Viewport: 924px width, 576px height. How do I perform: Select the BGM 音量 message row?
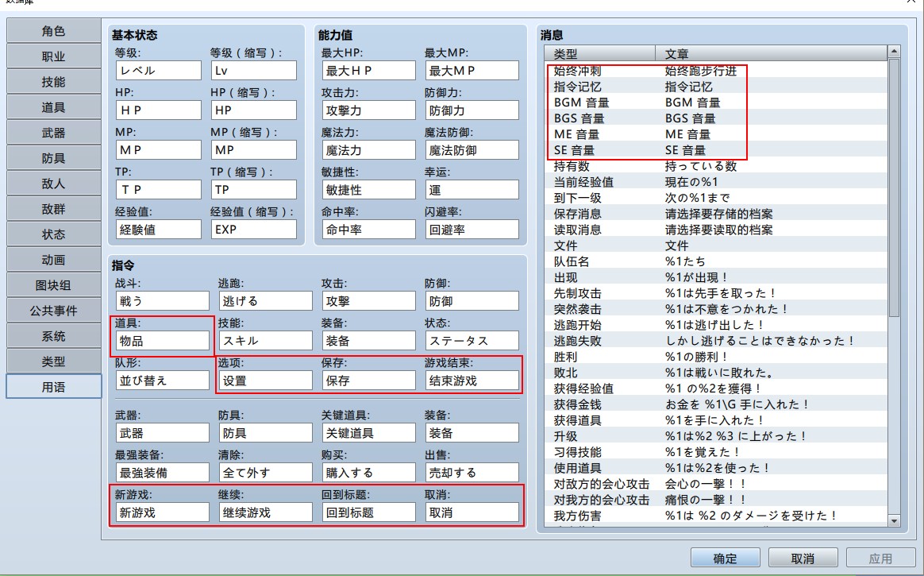pos(716,102)
